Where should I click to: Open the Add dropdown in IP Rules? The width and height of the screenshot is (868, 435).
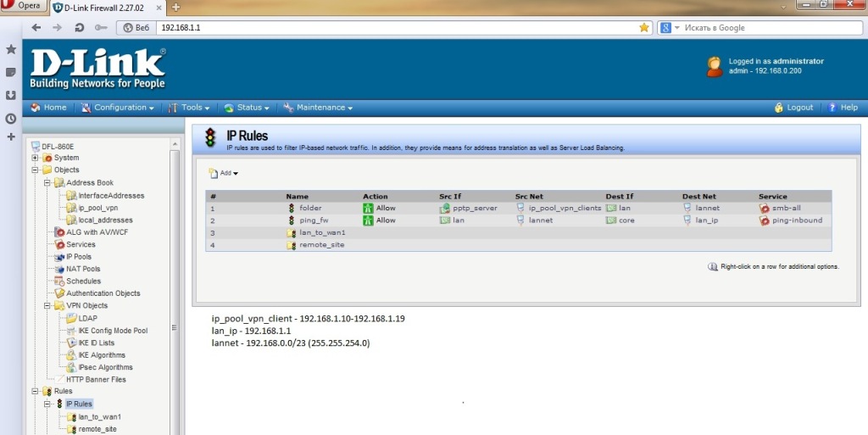[225, 173]
